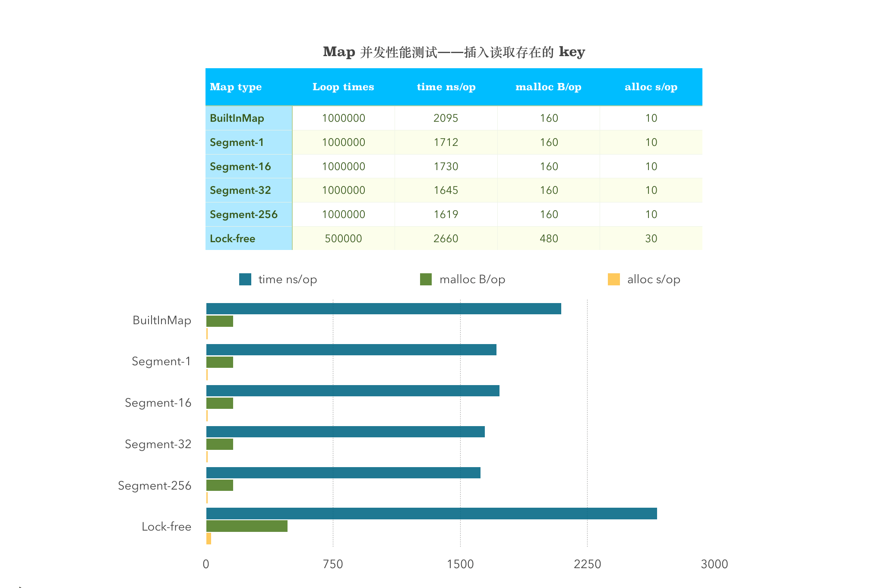The width and height of the screenshot is (882, 588).
Task: Click the x-axis tick label '2250'
Action: click(x=587, y=564)
